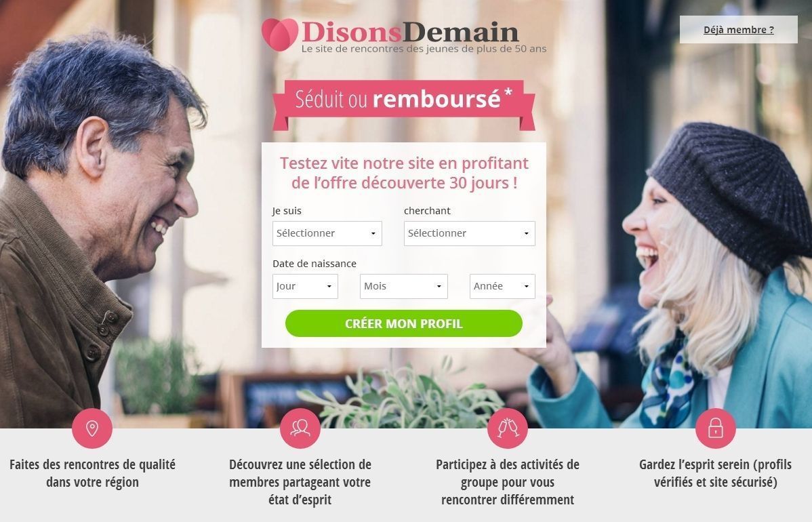Click 'Faites des rencontres de qualité' text
The width and height of the screenshot is (812, 522).
(92, 473)
